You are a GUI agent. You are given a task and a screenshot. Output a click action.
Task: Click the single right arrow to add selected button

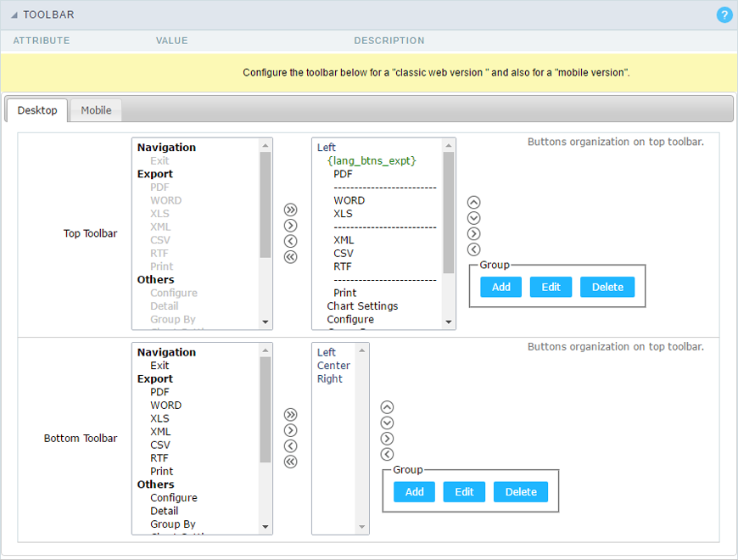pyautogui.click(x=290, y=225)
